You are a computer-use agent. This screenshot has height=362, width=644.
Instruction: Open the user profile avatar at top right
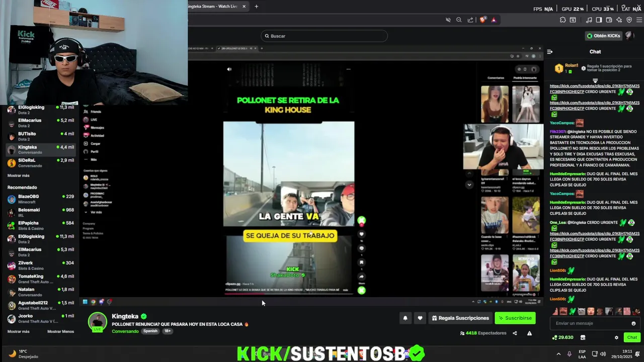(629, 36)
